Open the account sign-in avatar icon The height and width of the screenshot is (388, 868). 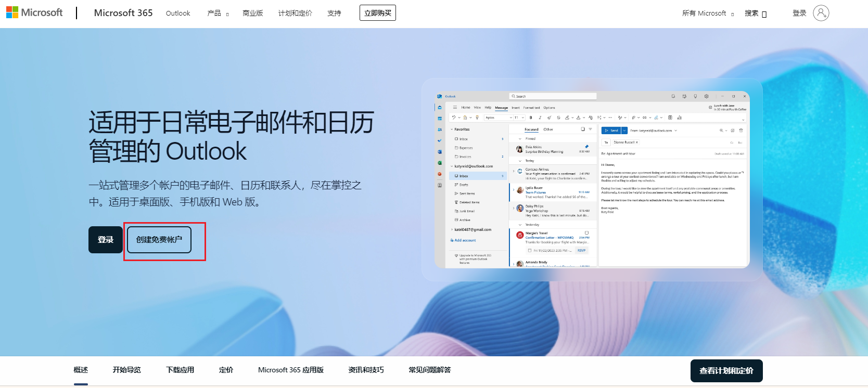[821, 13]
